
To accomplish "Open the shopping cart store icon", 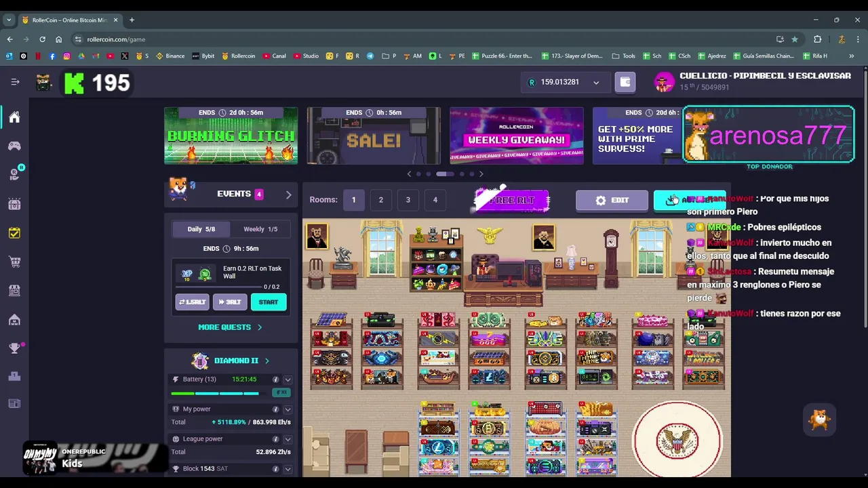I will (x=14, y=262).
